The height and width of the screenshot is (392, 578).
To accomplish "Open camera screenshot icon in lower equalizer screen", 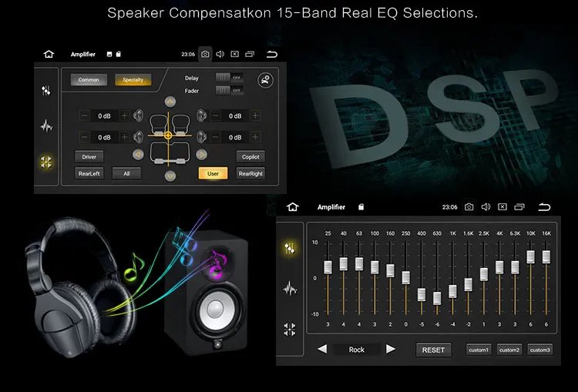I will coord(469,206).
